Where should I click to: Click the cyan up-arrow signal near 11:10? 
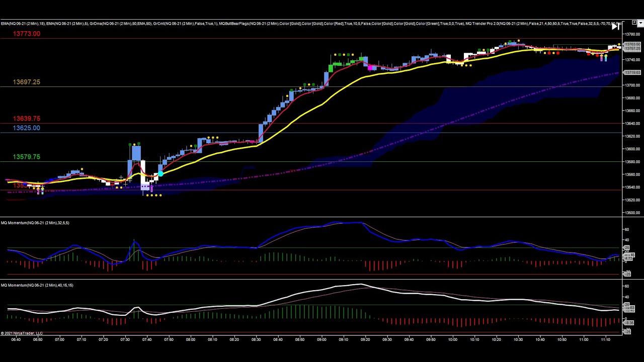click(x=606, y=58)
